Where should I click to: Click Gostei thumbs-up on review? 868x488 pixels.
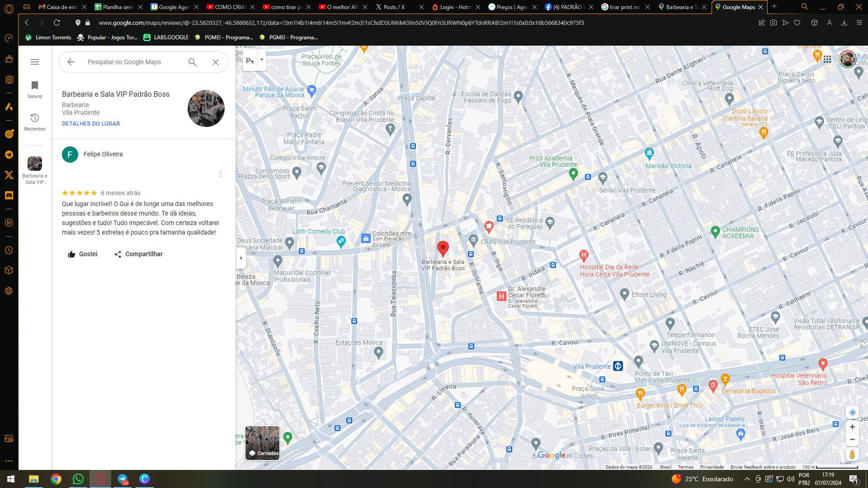click(82, 254)
